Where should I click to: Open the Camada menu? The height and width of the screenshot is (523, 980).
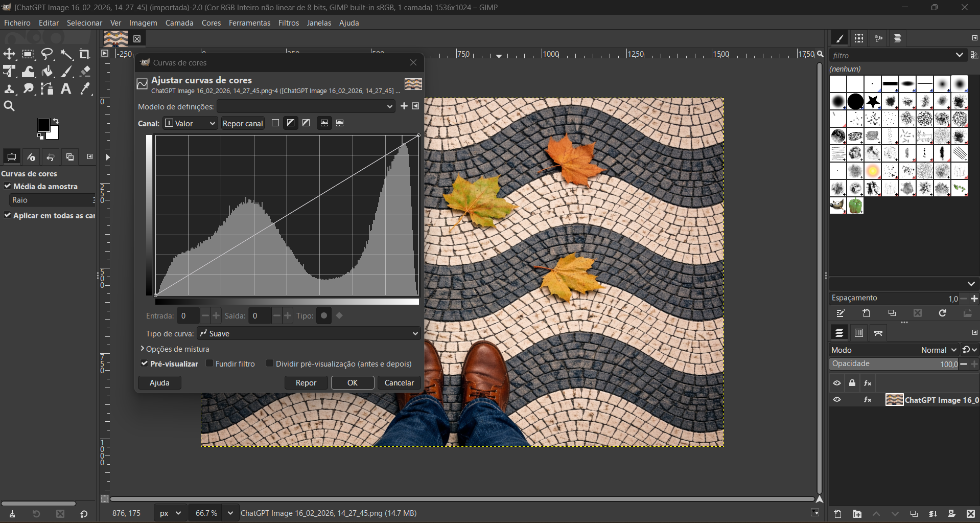179,23
